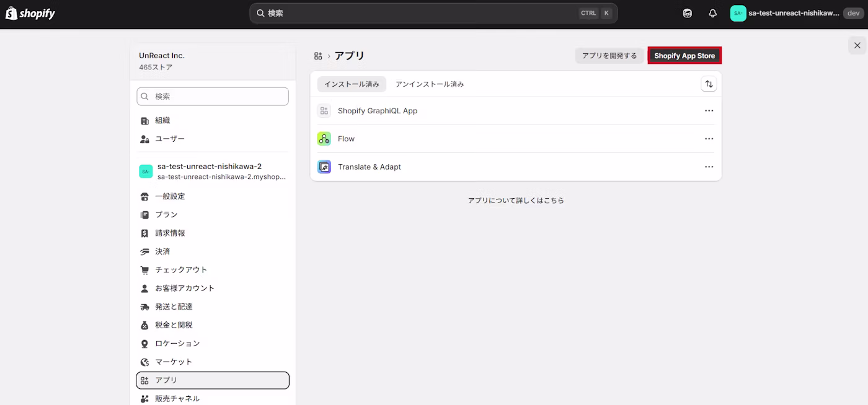Open Shopify GraphiQL App name link
Screen dimensions: 868x405
click(x=378, y=111)
